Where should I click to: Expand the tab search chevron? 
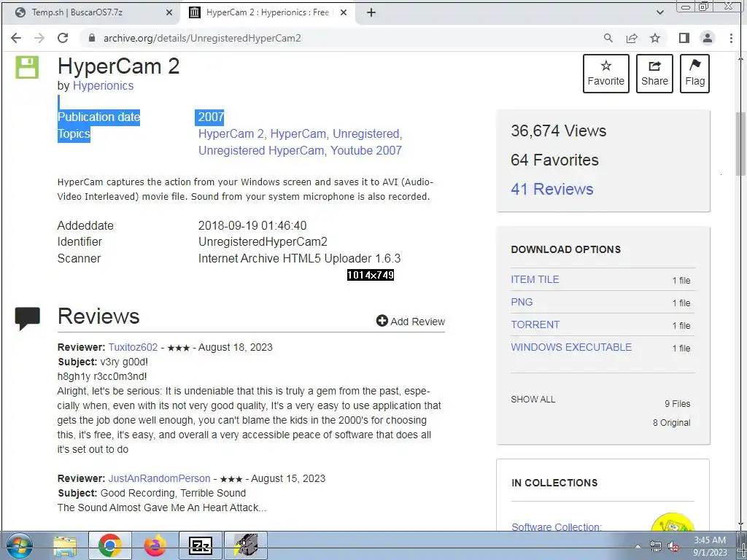tap(659, 12)
